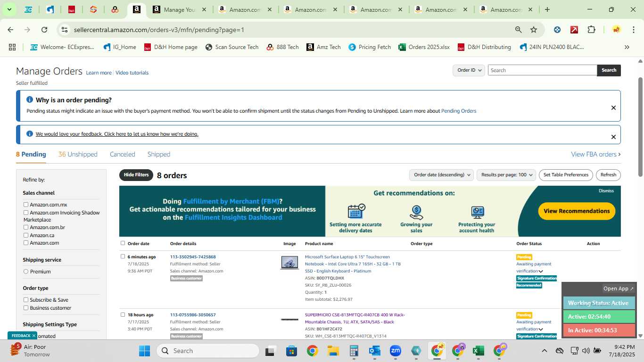Switch to the pinned ECExpress tab
This screenshot has height=362, width=644.
(28, 9)
